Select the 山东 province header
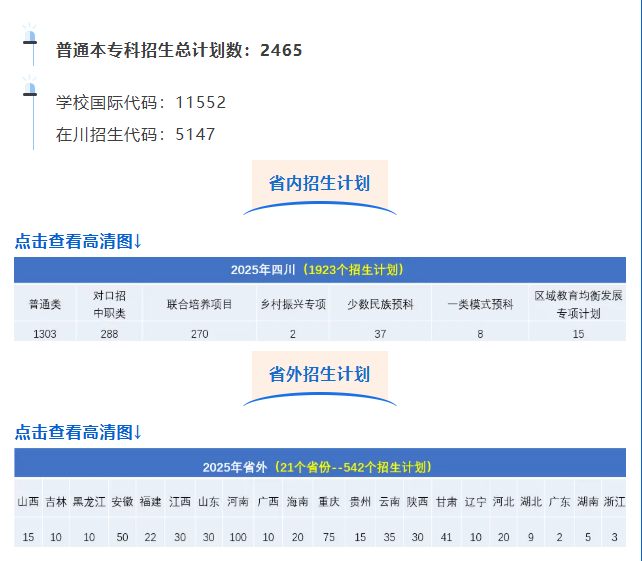 tap(209, 502)
